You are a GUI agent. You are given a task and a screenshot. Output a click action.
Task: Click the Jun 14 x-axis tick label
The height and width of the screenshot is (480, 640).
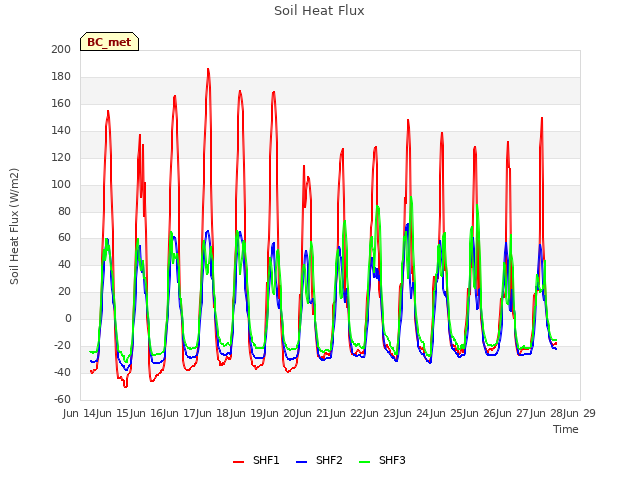coord(80,413)
